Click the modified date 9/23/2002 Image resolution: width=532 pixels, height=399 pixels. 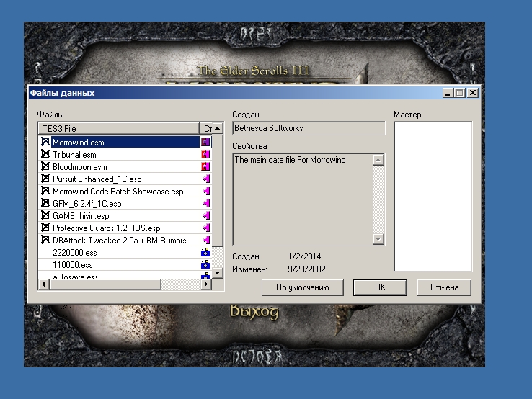pyautogui.click(x=306, y=269)
